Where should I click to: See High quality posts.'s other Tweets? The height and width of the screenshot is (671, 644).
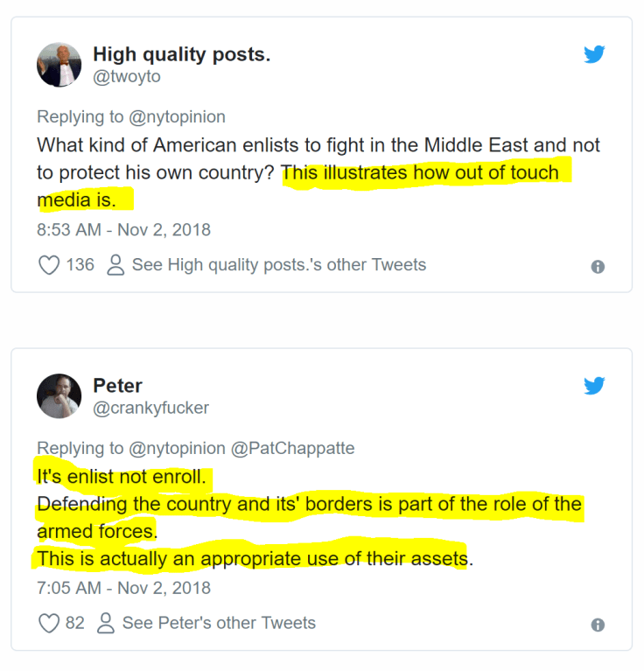point(278,264)
